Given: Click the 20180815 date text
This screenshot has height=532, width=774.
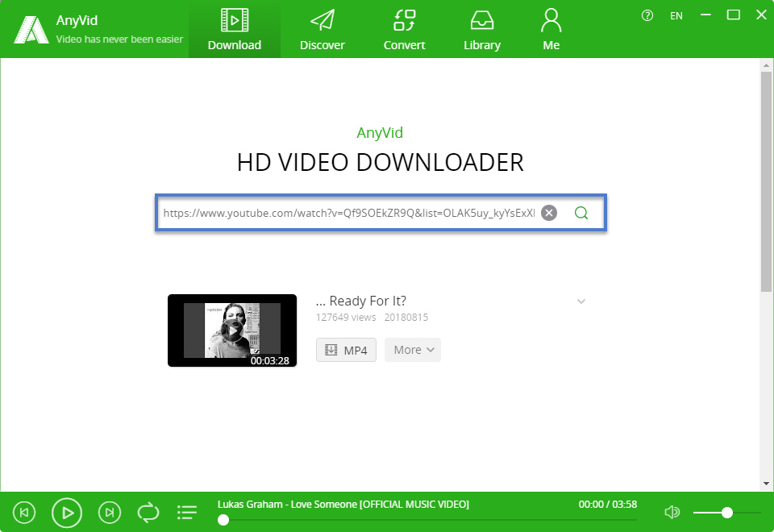Looking at the screenshot, I should point(406,318).
